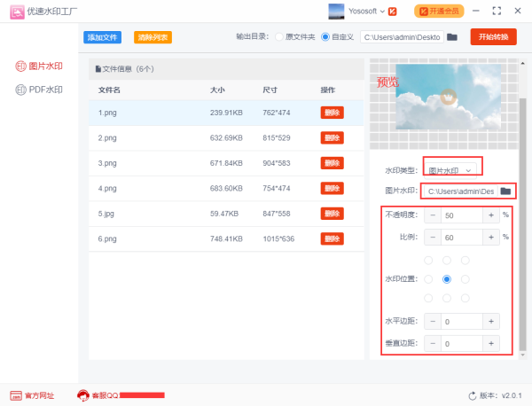Click the 开始转换 button
The width and height of the screenshot is (532, 406).
click(493, 37)
